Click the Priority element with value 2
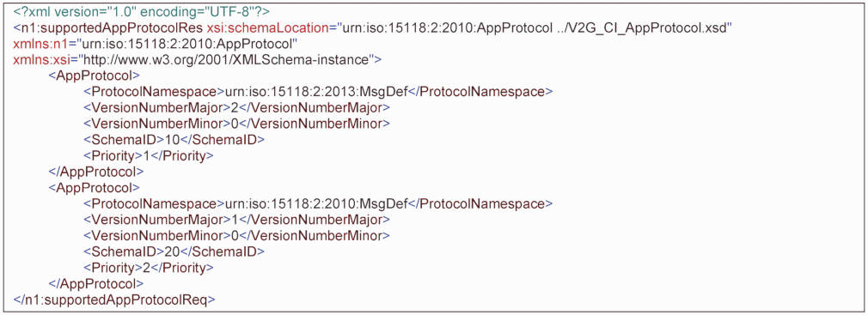Screen dimensions: 868x315 (149, 268)
